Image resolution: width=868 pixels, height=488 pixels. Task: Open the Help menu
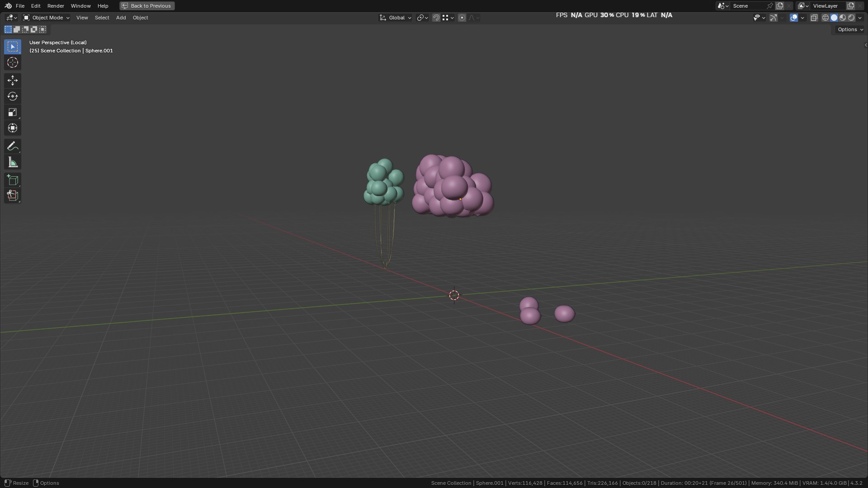103,6
